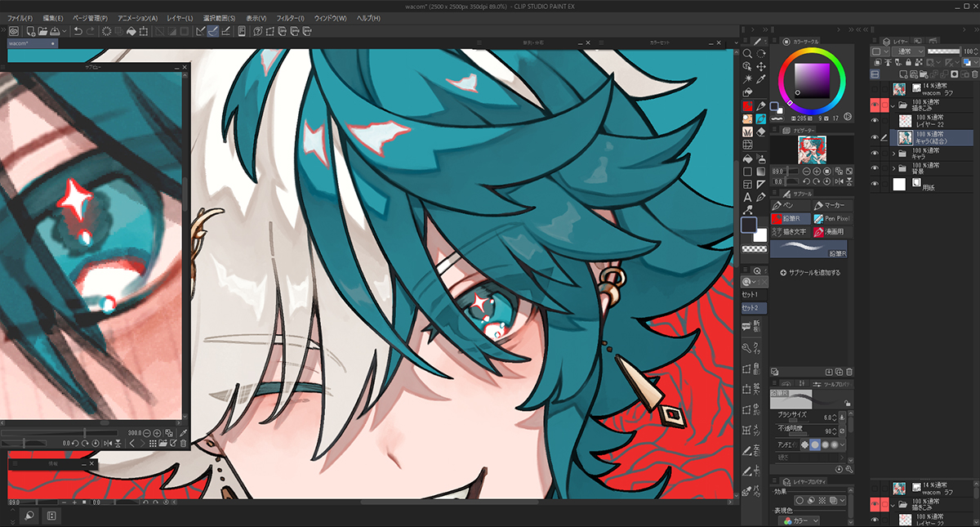This screenshot has width=980, height=527.
Task: Hide the 描きこみ folder layer
Action: click(x=875, y=105)
